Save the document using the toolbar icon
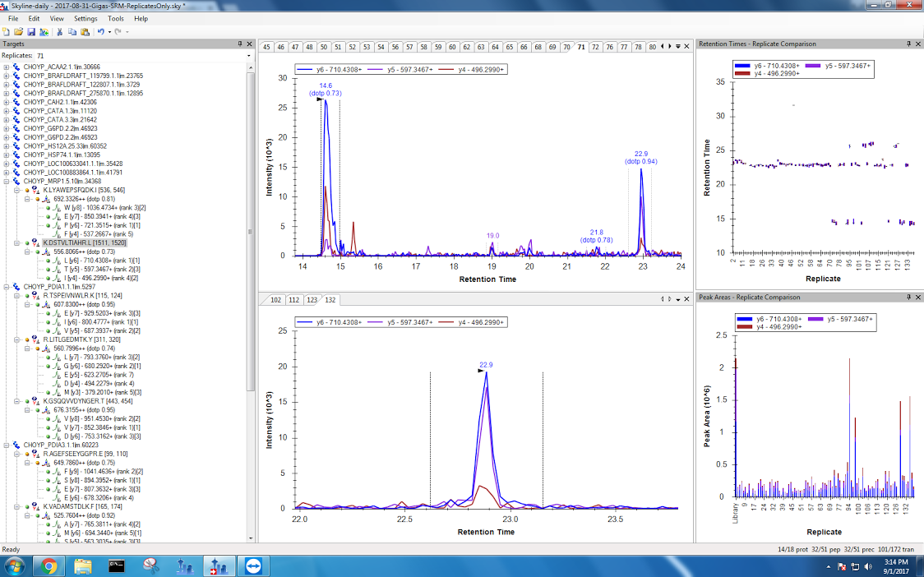The width and height of the screenshot is (924, 577). click(x=30, y=31)
